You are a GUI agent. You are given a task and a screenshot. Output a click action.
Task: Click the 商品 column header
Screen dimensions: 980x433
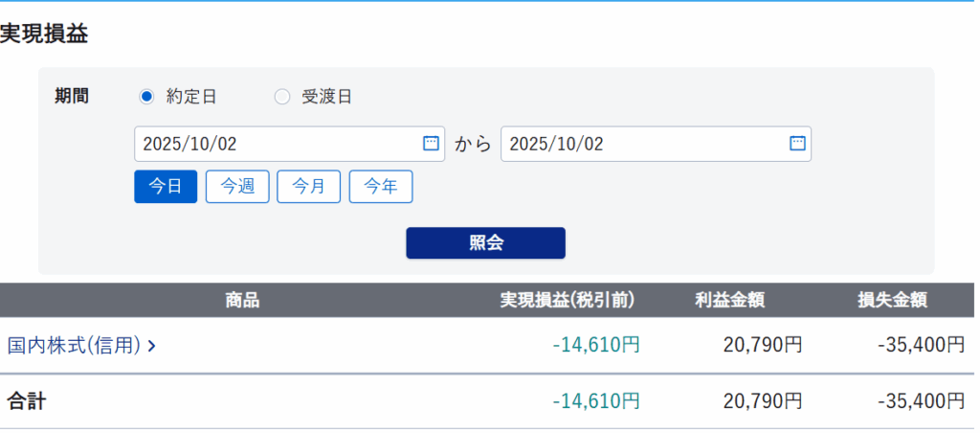(242, 301)
